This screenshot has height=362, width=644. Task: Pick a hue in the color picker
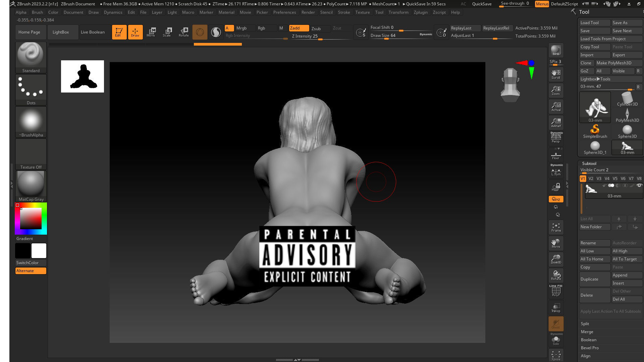pos(31,219)
